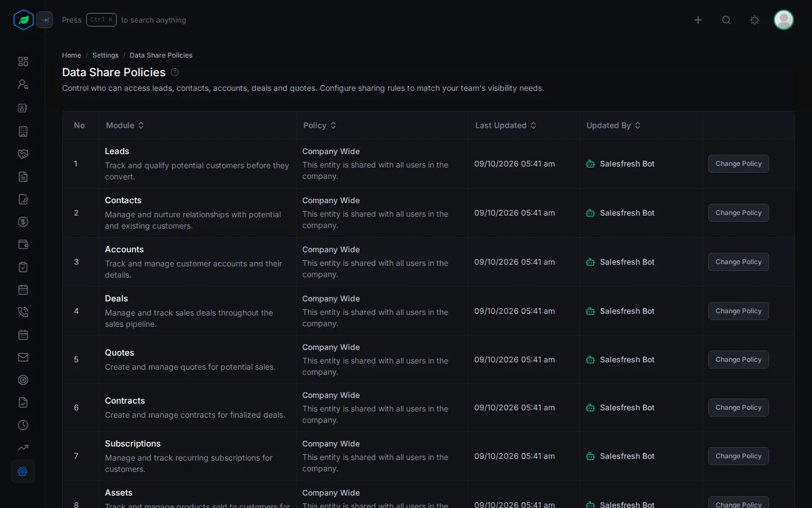Select the Subscriptions module name text
The width and height of the screenshot is (812, 508).
click(x=133, y=444)
